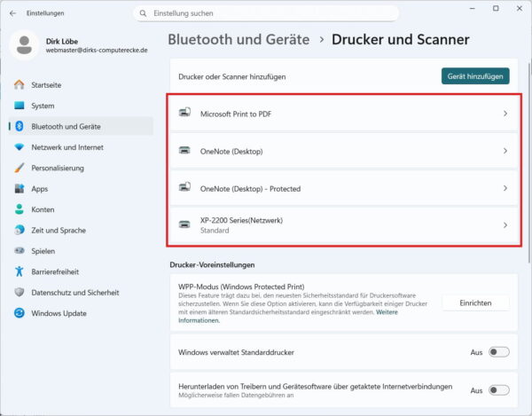
Task: Click the OneNote (Desktop) printer icon
Action: point(184,150)
